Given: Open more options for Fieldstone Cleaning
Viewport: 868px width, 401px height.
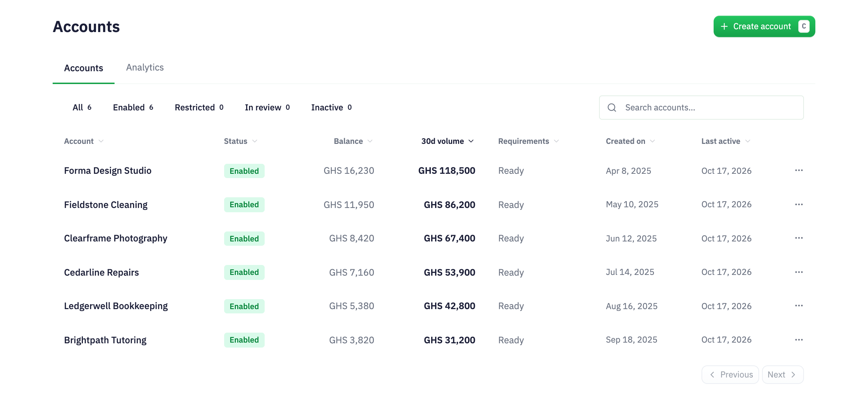Looking at the screenshot, I should coord(799,204).
